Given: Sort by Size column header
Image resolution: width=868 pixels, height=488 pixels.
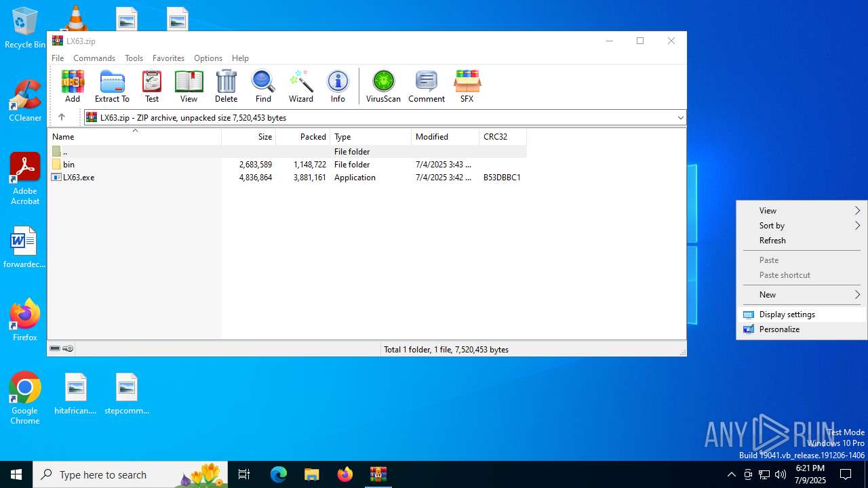Looking at the screenshot, I should [x=249, y=137].
